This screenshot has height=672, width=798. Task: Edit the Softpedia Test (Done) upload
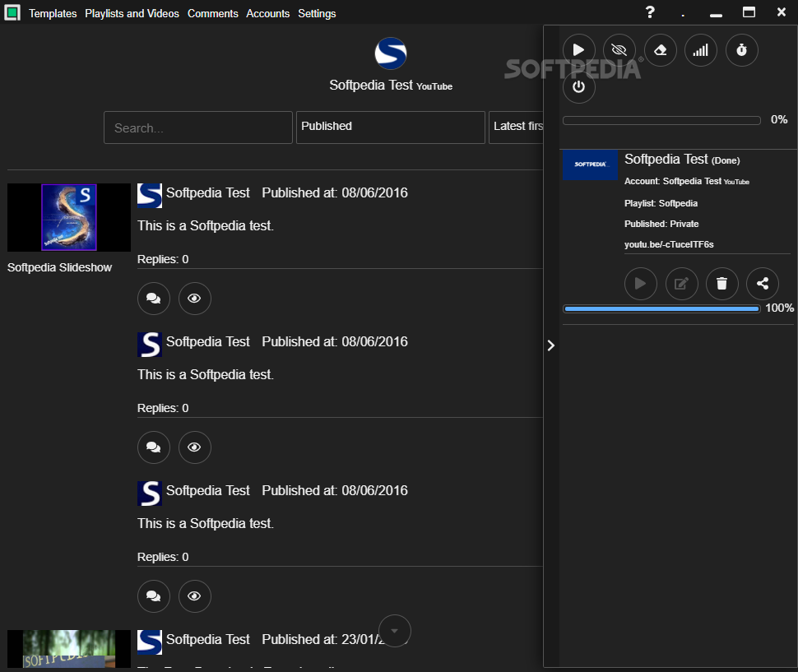[x=681, y=283]
